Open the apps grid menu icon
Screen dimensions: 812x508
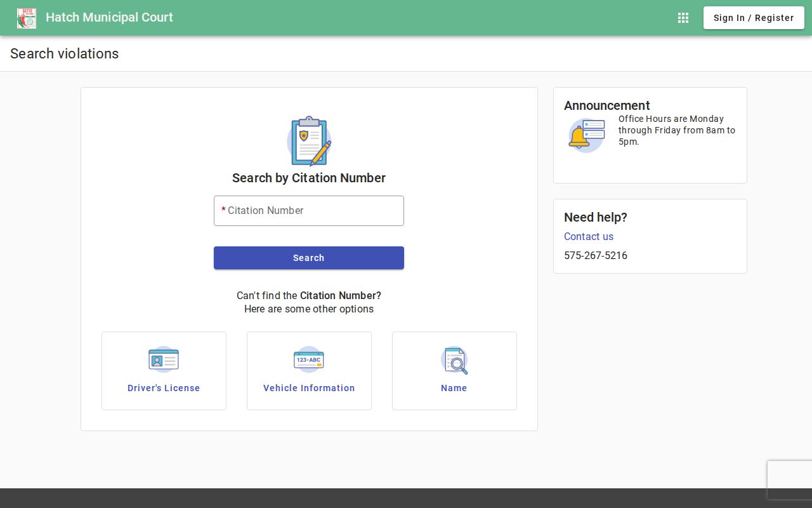point(683,18)
